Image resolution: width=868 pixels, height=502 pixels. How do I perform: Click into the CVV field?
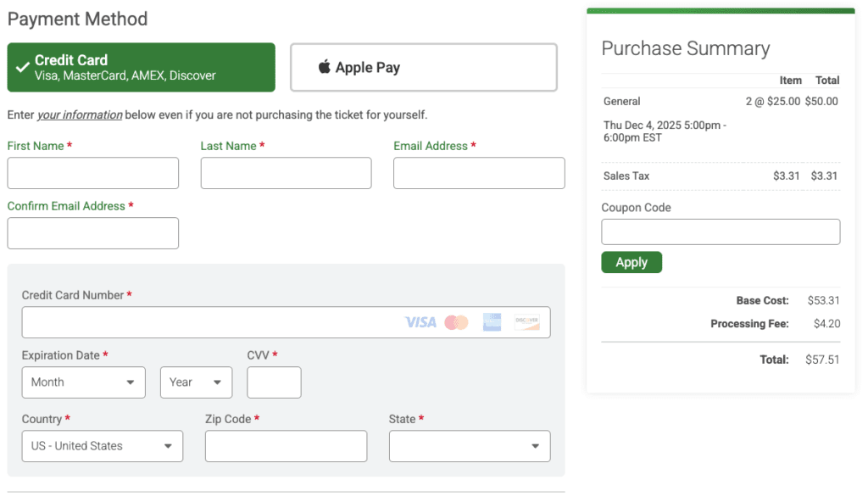[x=274, y=382]
